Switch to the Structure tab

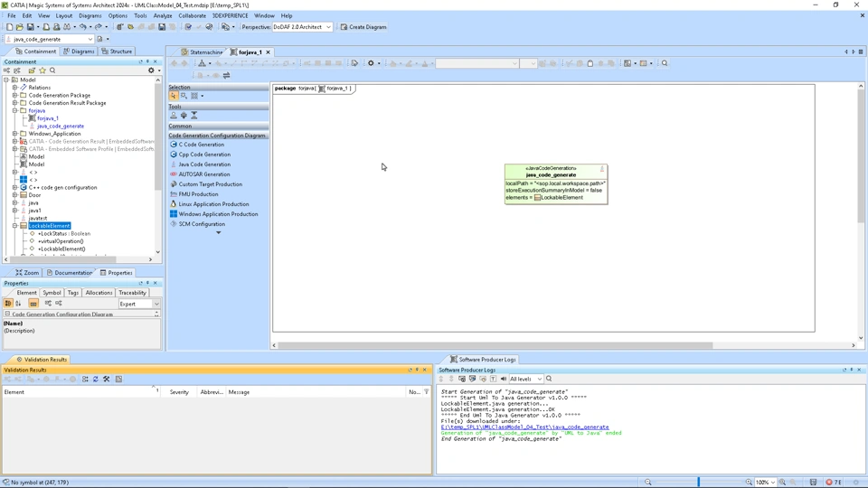[117, 52]
